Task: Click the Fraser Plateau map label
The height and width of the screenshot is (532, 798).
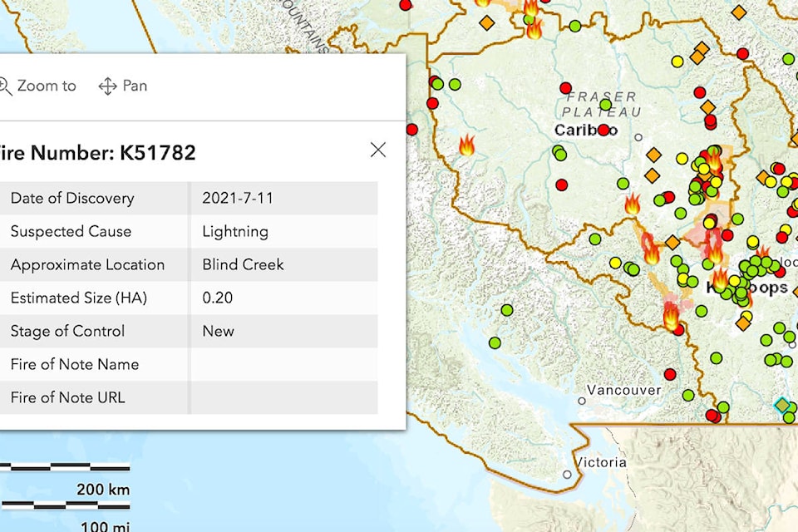Action: tap(601, 104)
